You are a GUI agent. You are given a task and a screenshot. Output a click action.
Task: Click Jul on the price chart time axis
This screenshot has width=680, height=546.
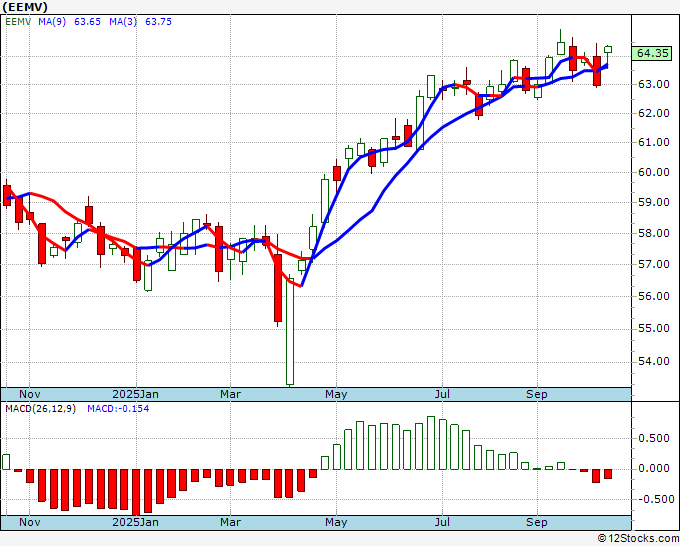pyautogui.click(x=442, y=394)
